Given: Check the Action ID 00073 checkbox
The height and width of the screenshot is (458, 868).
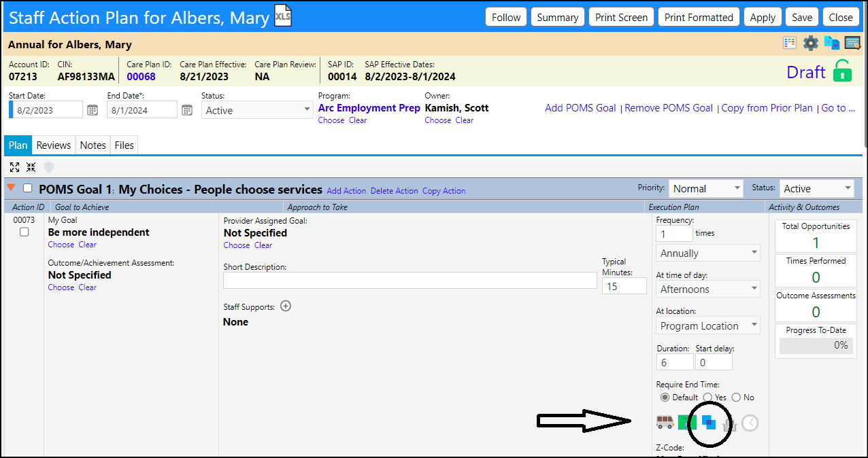Looking at the screenshot, I should (24, 232).
